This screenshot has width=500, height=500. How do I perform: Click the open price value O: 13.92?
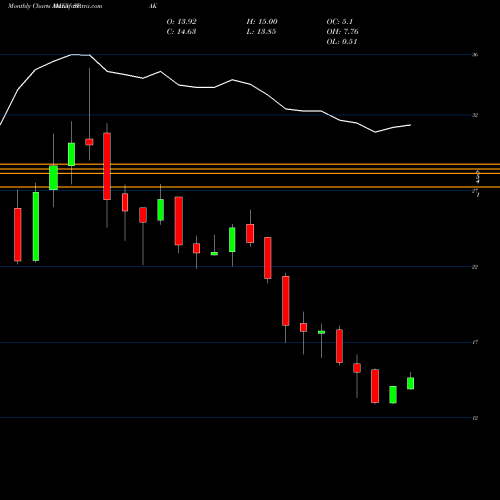181,22
